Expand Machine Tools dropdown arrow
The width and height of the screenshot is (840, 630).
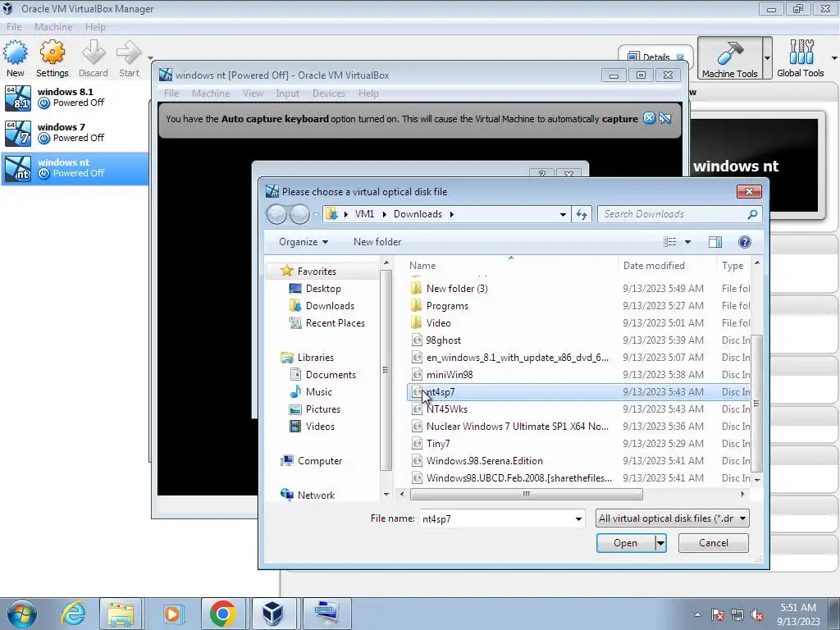click(x=767, y=58)
